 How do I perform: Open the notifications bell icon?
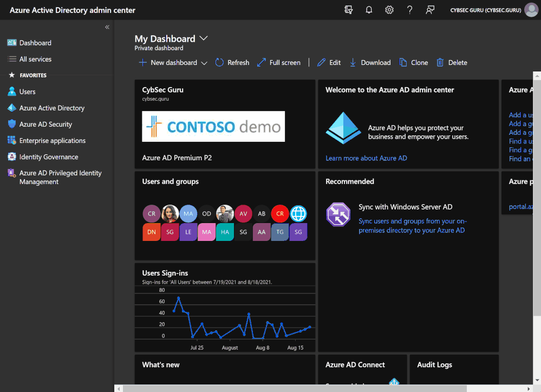coord(369,10)
